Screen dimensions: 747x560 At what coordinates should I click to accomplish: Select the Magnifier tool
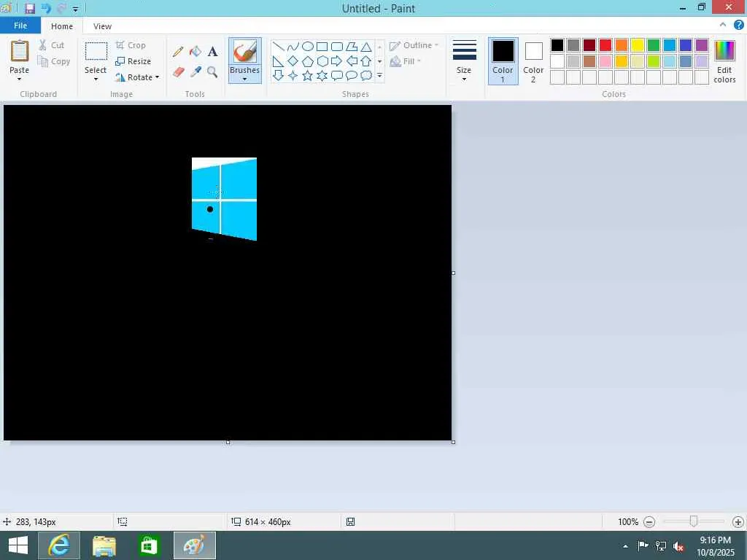point(212,72)
